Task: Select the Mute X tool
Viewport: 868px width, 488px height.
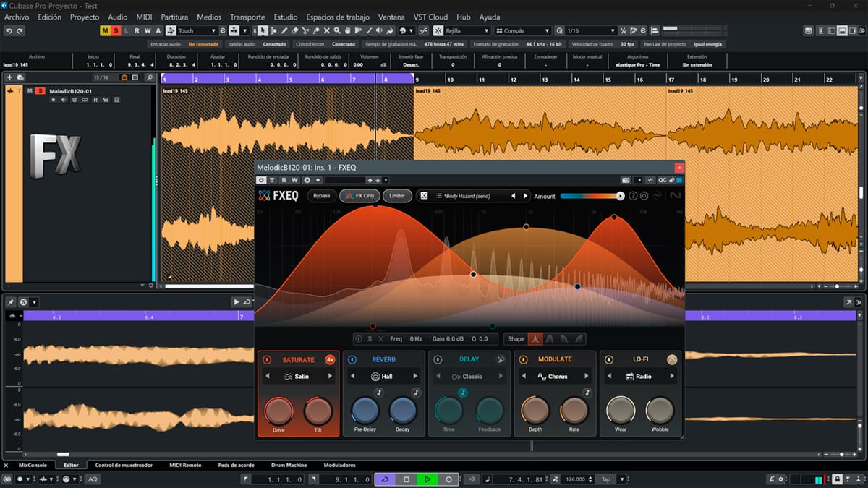Action: point(326,30)
